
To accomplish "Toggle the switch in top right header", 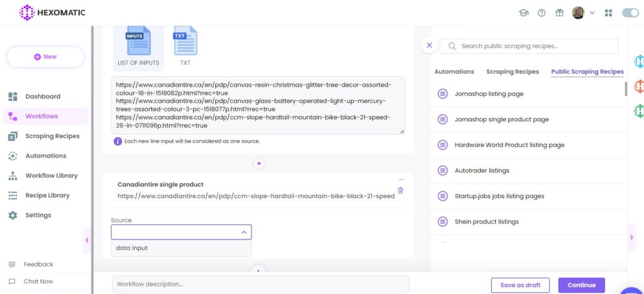I will point(630,13).
